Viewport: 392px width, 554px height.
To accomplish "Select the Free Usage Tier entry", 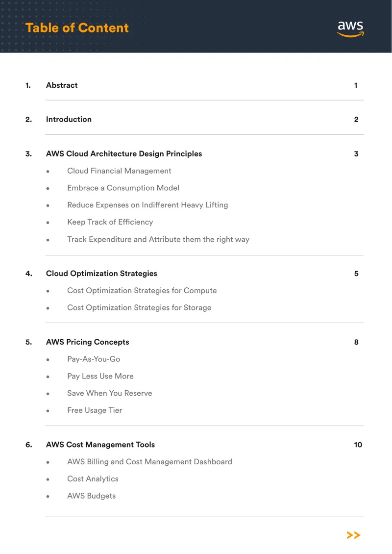I will click(95, 410).
